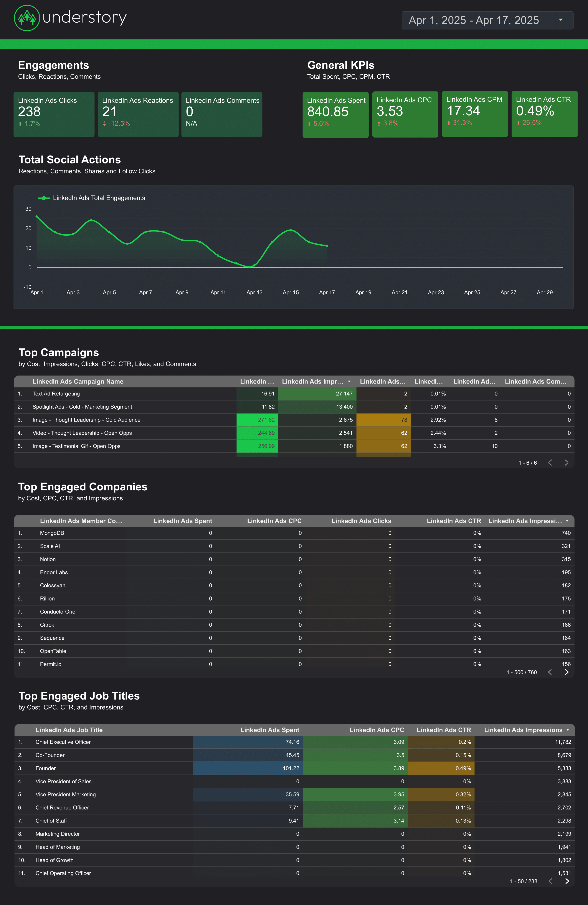Go to previous page in Top Campaigns table
This screenshot has height=905, width=588.
550,462
